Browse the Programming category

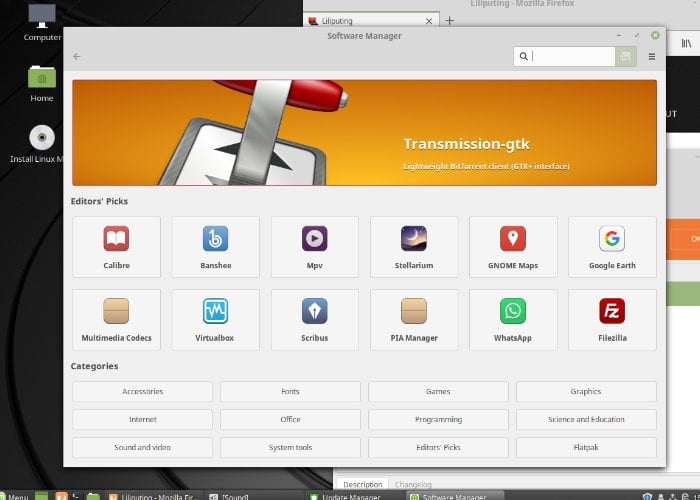[x=438, y=419]
